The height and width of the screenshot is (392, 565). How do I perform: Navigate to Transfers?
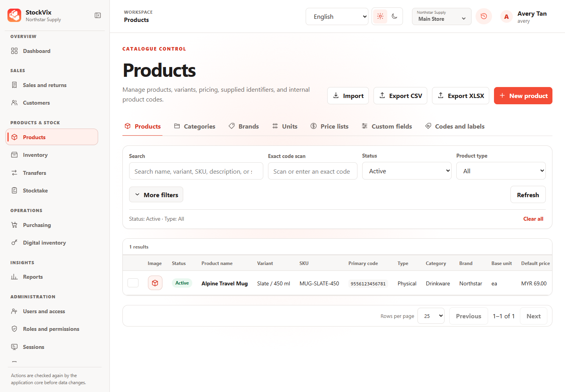click(x=52, y=173)
